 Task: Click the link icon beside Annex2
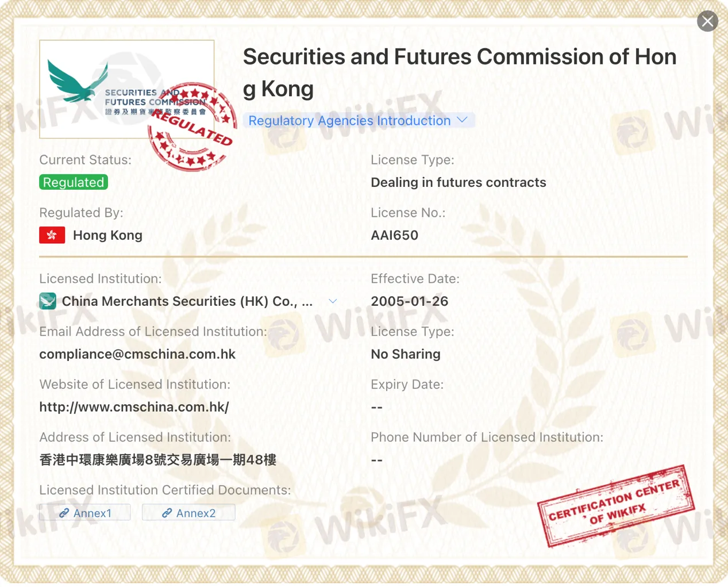point(167,513)
